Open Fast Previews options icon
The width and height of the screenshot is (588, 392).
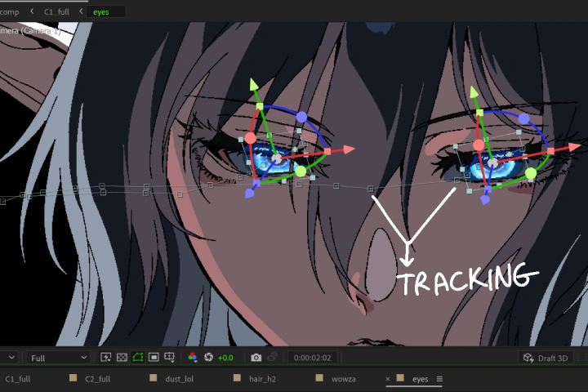(105, 358)
